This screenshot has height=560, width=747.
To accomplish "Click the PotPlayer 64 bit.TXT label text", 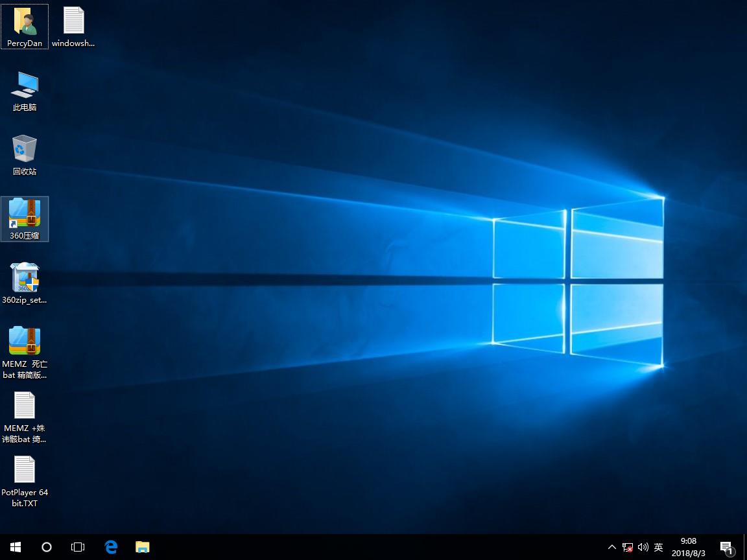I will tap(25, 498).
